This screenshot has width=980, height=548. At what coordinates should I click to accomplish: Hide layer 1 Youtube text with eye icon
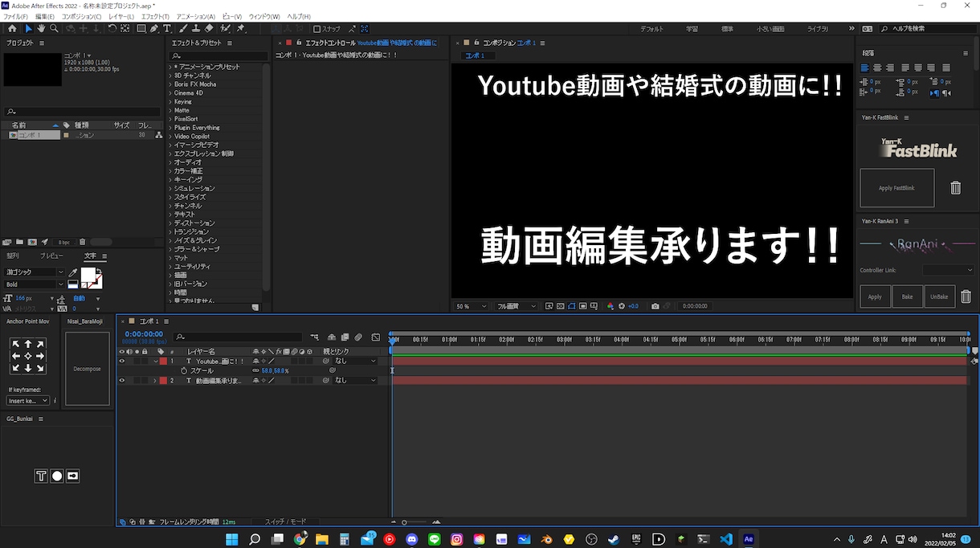pyautogui.click(x=122, y=362)
